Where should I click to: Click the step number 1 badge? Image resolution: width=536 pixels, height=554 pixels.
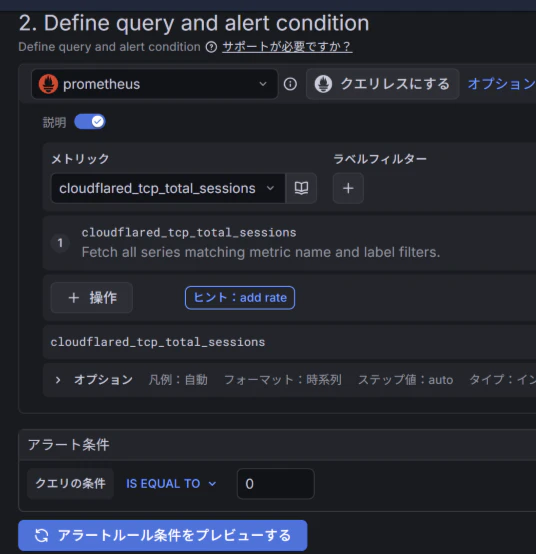tap(60, 243)
